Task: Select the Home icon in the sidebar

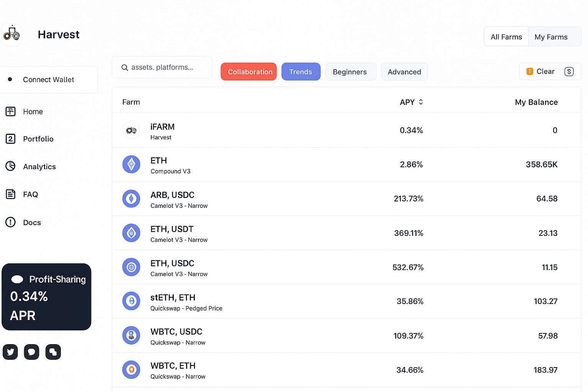Action: pos(10,111)
